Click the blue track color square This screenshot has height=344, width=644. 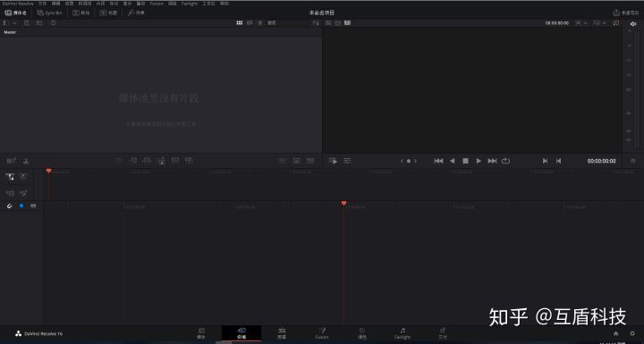(x=21, y=206)
